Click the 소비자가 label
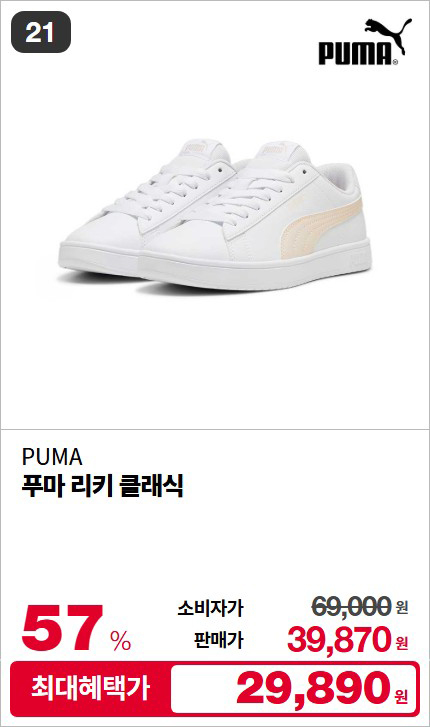The width and height of the screenshot is (430, 727). coord(210,608)
